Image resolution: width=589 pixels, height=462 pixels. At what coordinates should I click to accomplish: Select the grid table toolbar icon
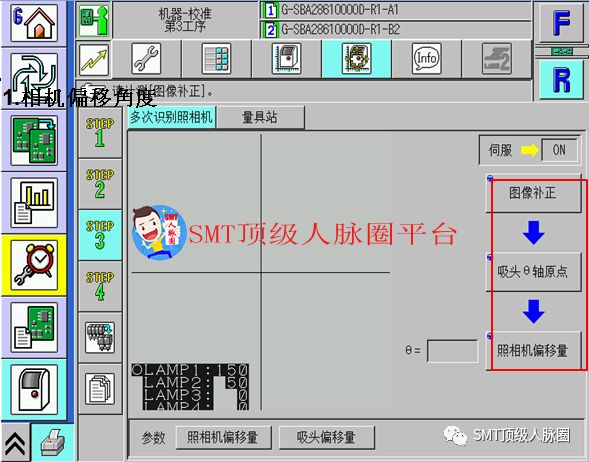tap(216, 59)
